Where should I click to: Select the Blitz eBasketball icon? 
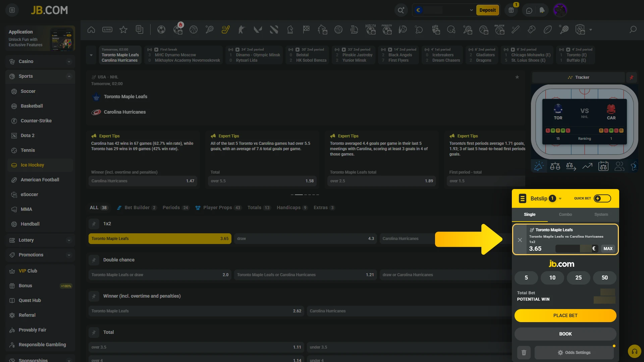pos(499,29)
